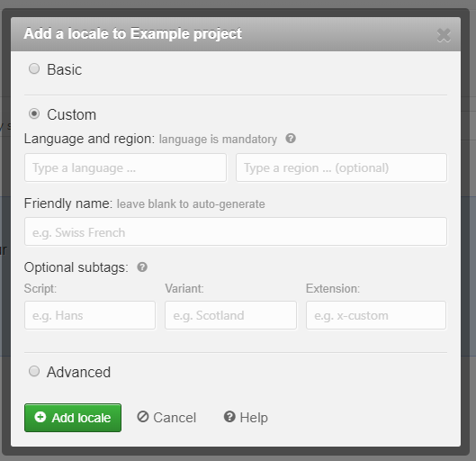Open help icon beside language is mandatory
The width and height of the screenshot is (476, 461).
(291, 139)
